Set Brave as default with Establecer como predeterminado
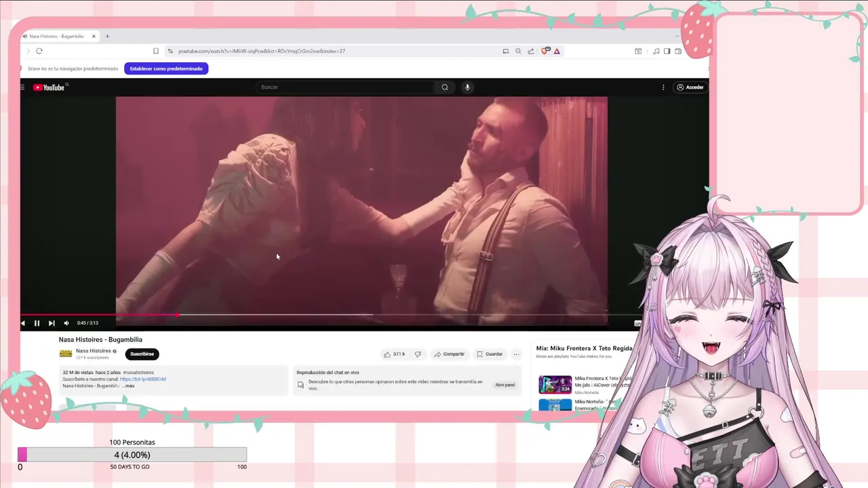The width and height of the screenshot is (868, 488). click(x=166, y=68)
